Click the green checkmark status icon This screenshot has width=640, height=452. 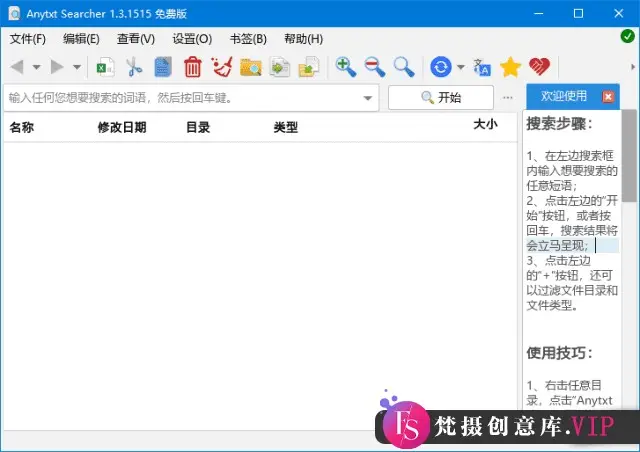627,36
